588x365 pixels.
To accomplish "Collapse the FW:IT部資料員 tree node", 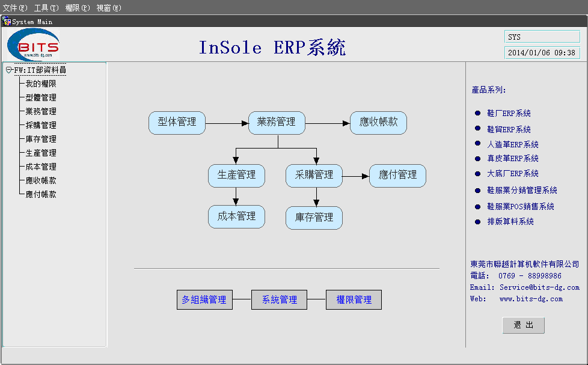I will (x=9, y=70).
